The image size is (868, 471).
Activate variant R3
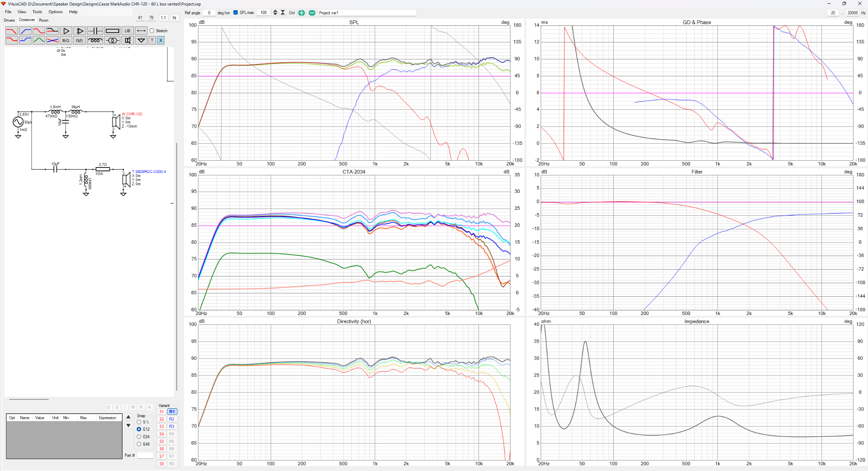click(172, 426)
